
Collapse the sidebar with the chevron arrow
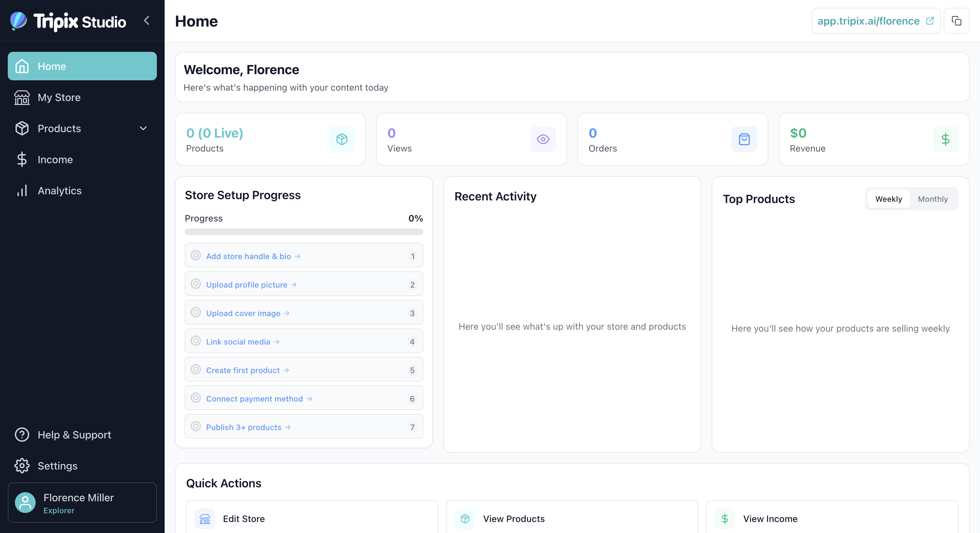click(x=146, y=20)
